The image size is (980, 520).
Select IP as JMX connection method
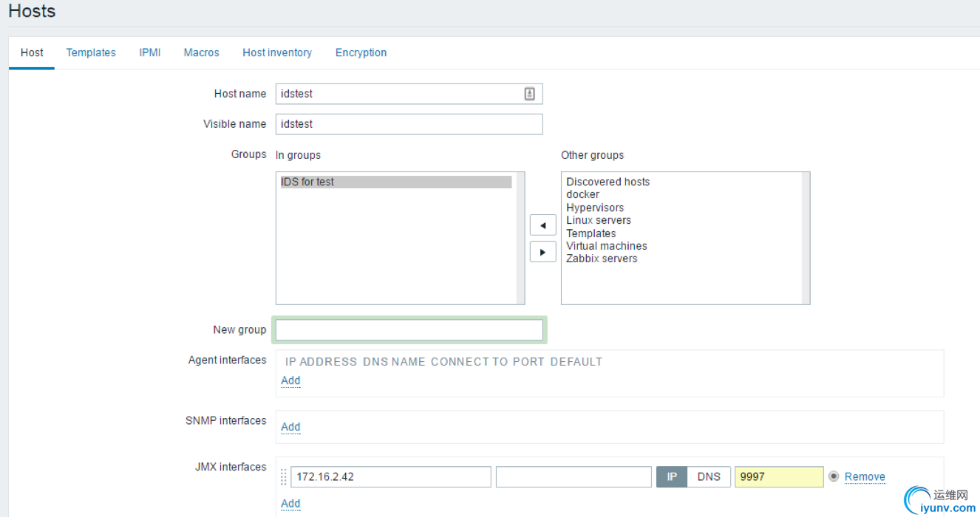[672, 476]
